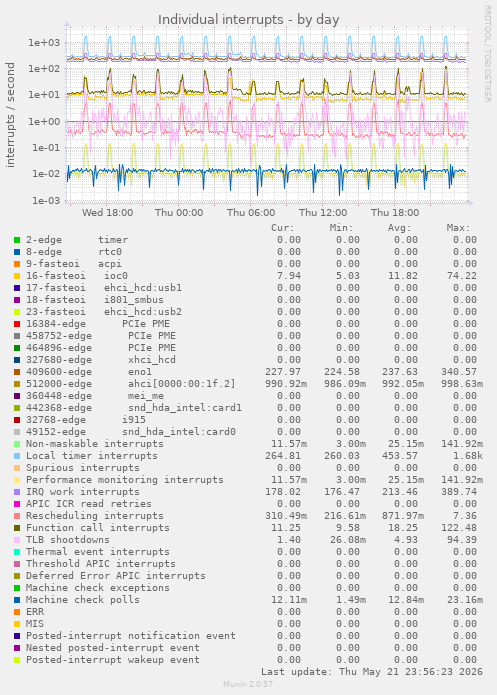Select the 'IRQ work interrupts' legend label
Viewport: 497px width, 695px height.
pos(83,492)
